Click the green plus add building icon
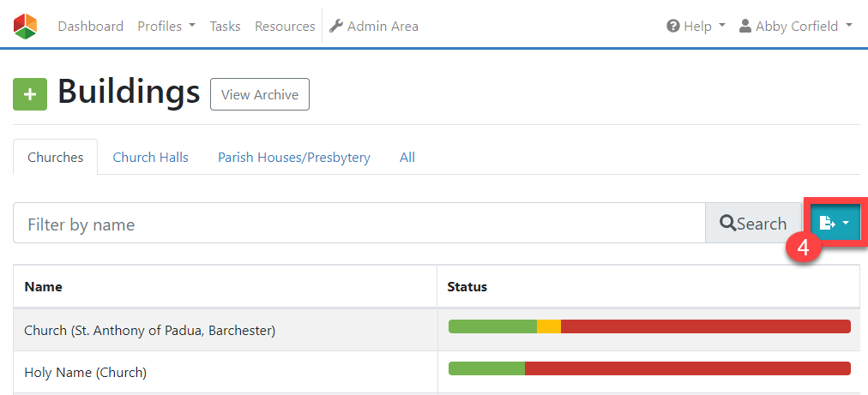 pos(30,94)
